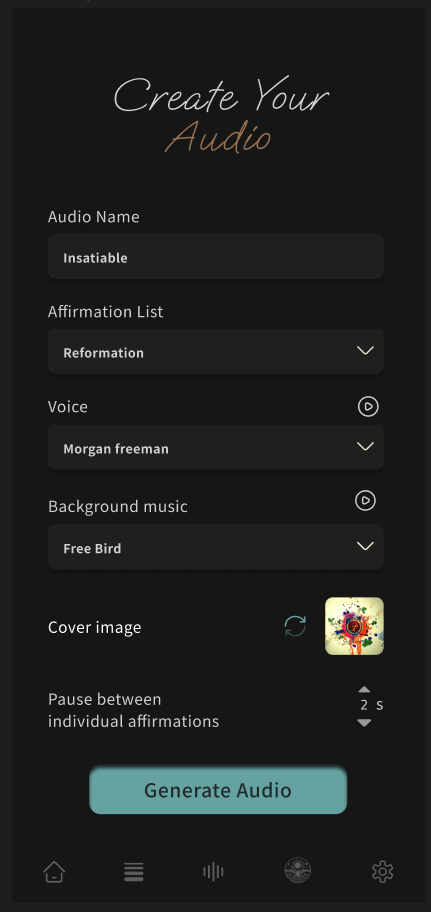Preview the selected voice with play icon
The width and height of the screenshot is (431, 912).
click(x=368, y=407)
